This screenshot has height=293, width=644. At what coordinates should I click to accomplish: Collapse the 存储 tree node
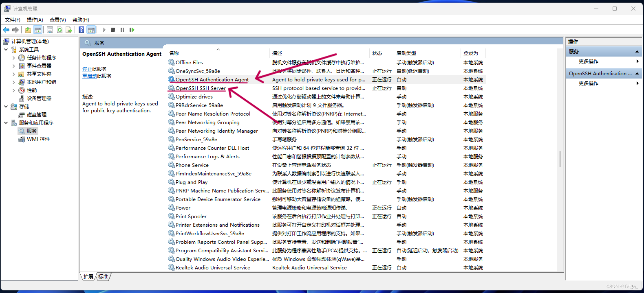coord(6,107)
